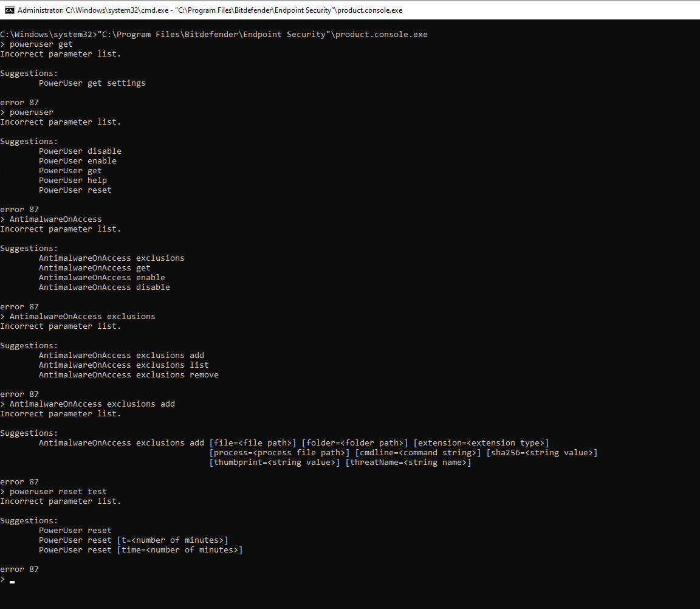Click the 'AntimalwareOnAccess get' suggestion line
Screen dimensions: 700x609
point(94,268)
